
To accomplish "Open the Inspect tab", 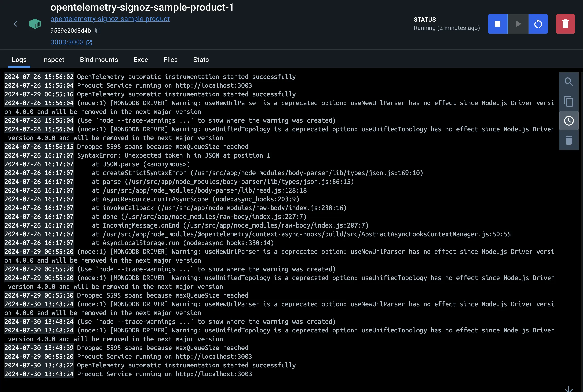I will click(53, 60).
